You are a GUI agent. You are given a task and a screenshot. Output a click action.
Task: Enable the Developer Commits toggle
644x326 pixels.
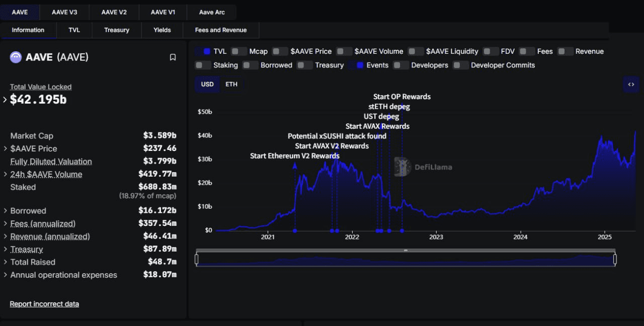[460, 65]
